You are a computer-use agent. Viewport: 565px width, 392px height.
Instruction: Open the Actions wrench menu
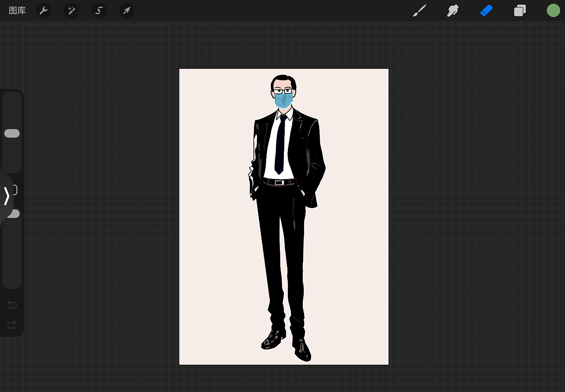(43, 11)
